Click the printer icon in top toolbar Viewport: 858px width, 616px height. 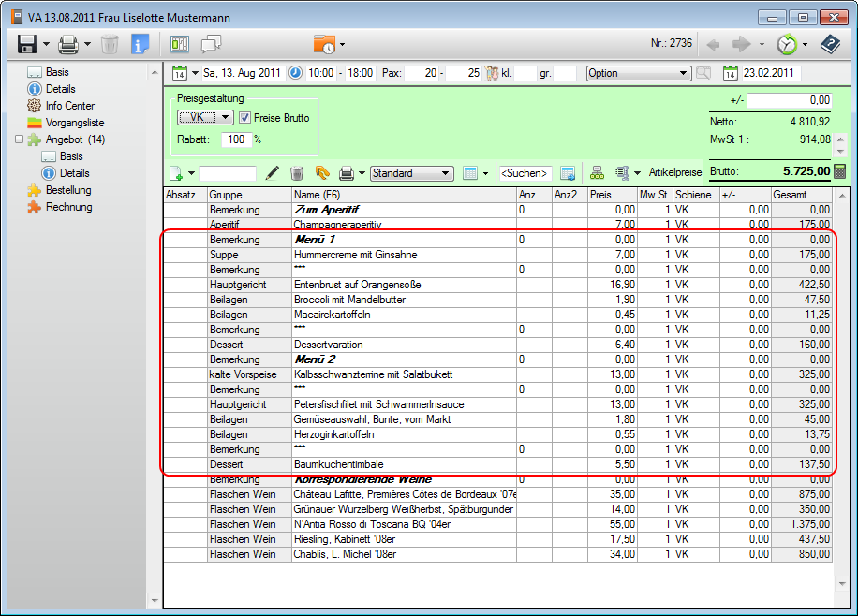pyautogui.click(x=68, y=44)
